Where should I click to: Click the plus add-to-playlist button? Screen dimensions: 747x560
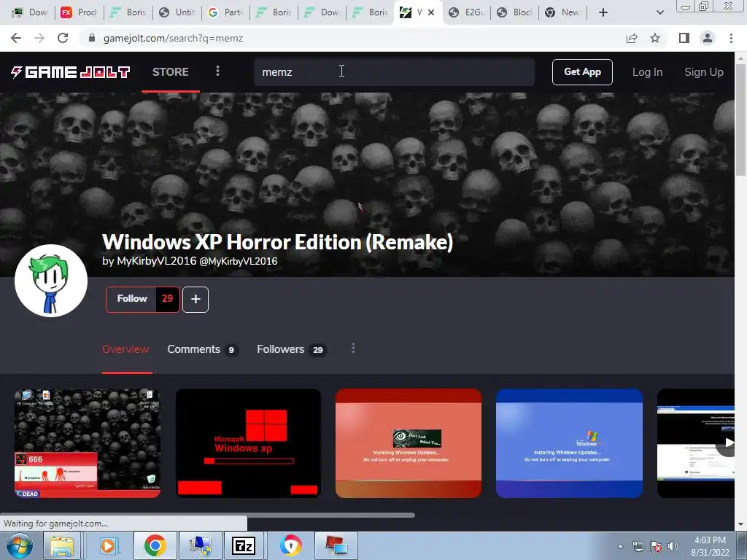coord(196,300)
